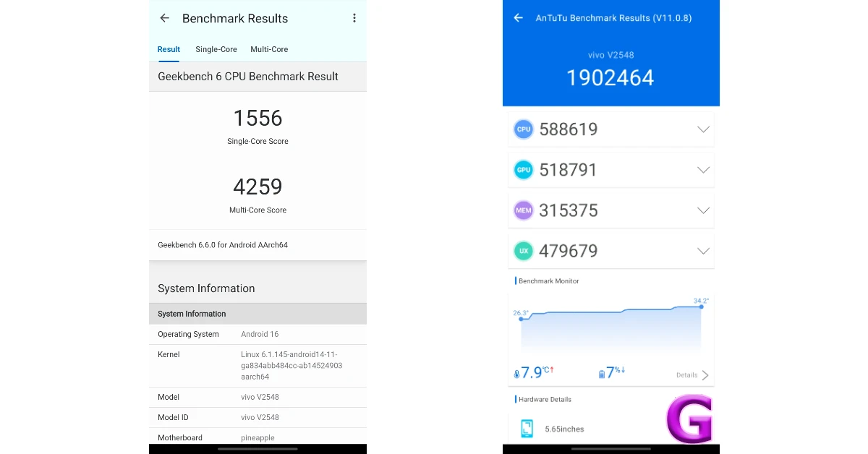
Task: Tap the 34.2° end point on temperature graph
Action: click(701, 307)
